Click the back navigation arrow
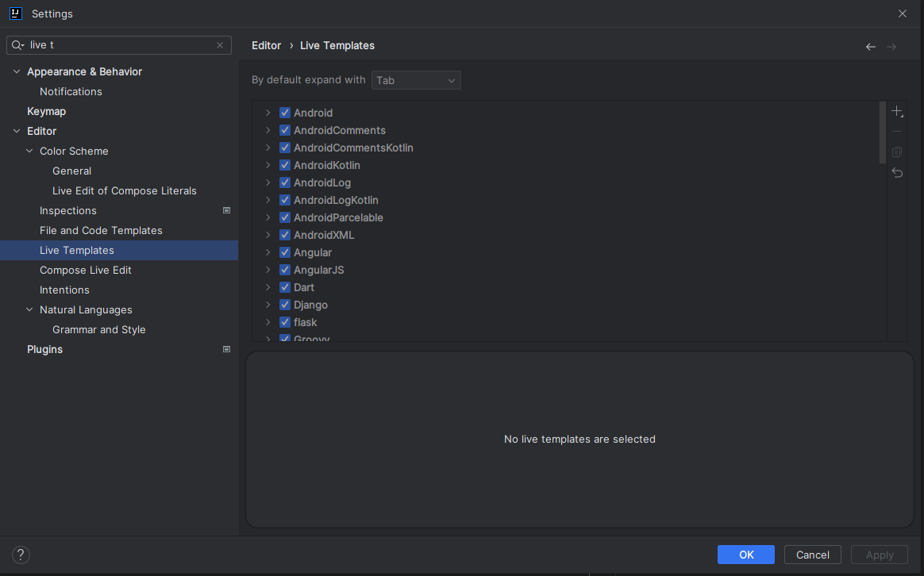This screenshot has height=576, width=924. (x=870, y=47)
